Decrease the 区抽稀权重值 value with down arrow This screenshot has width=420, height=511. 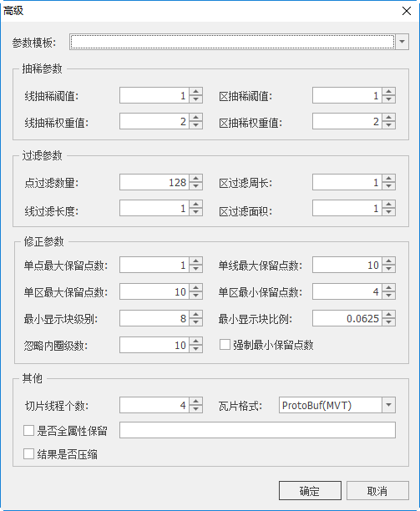tap(389, 124)
